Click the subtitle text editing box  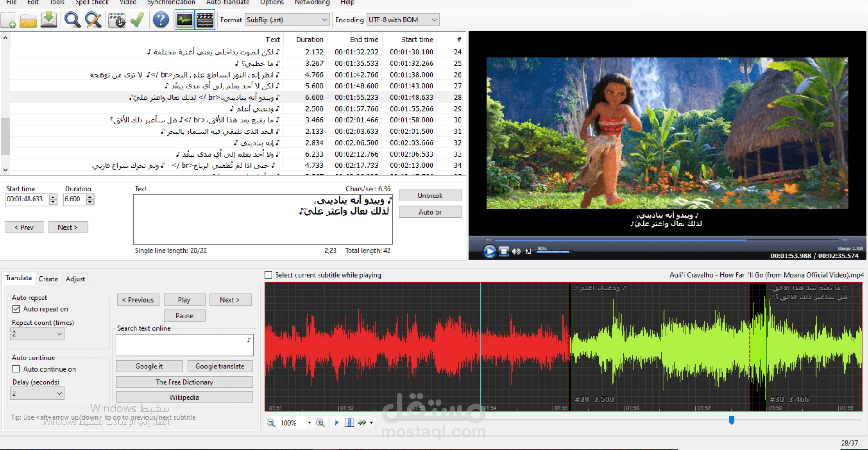[x=263, y=219]
